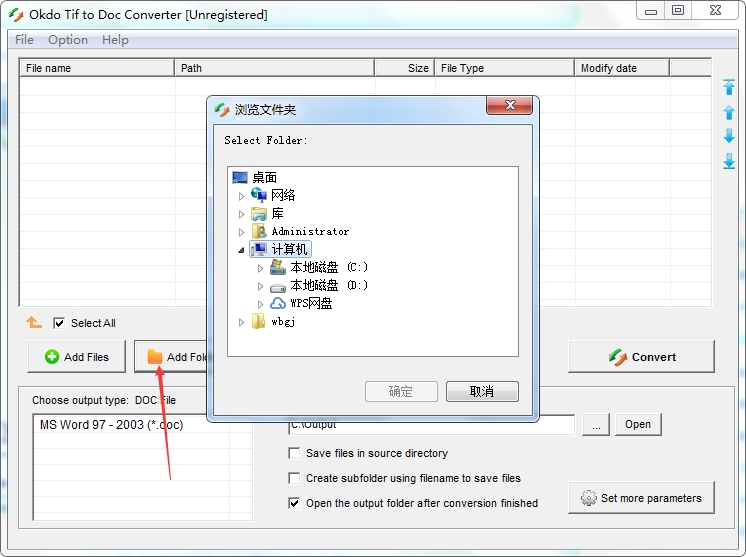Select 计算机 item in folder tree

289,249
